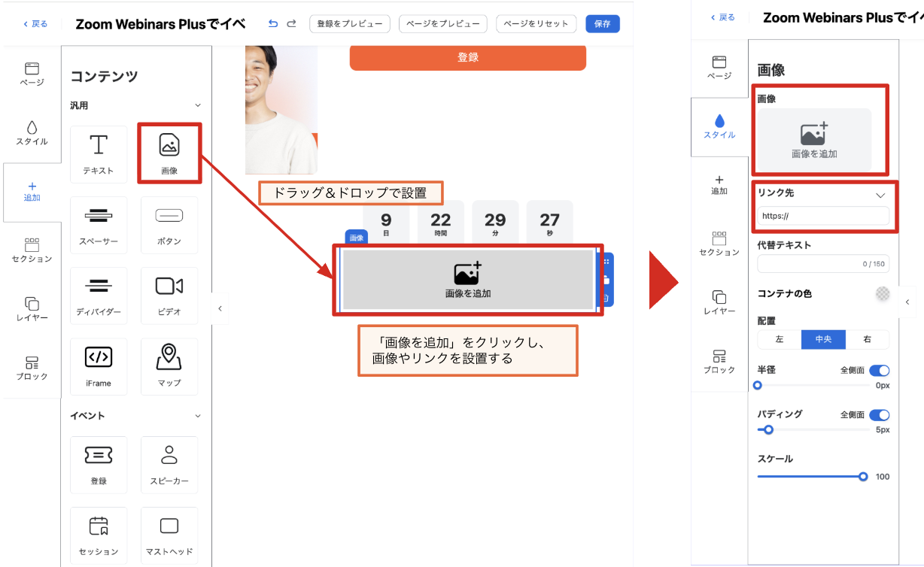
Task: Collapse the イベント section
Action: coord(198,416)
